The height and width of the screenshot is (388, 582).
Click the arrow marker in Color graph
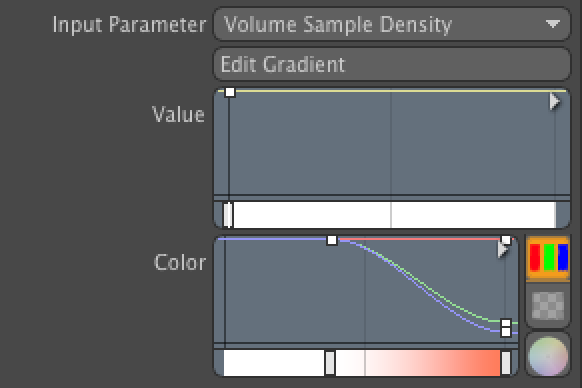503,249
